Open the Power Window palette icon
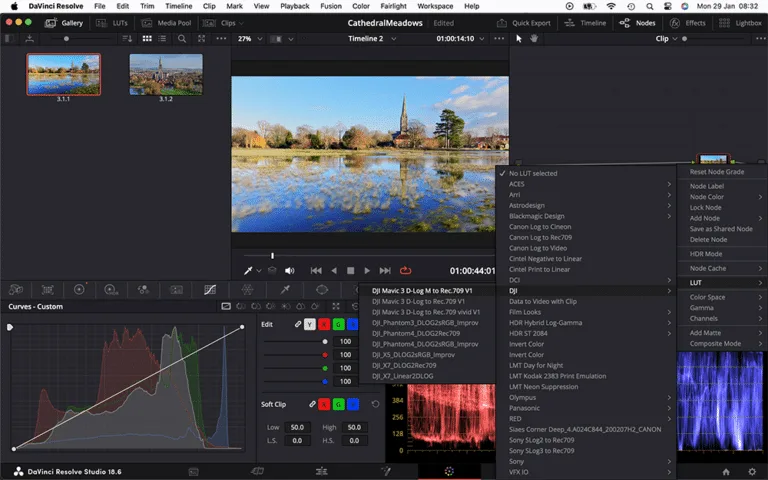The height and width of the screenshot is (480, 768). (x=322, y=290)
